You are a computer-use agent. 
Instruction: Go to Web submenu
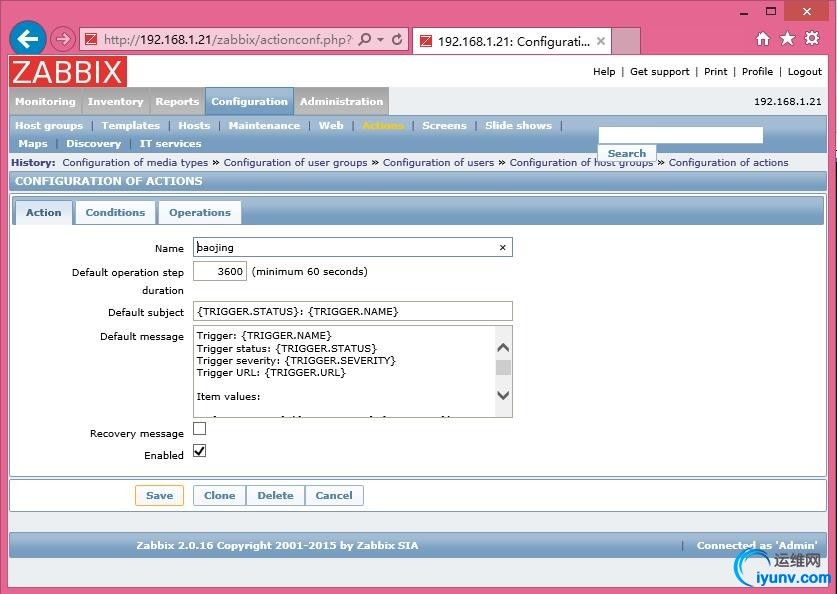tap(331, 125)
